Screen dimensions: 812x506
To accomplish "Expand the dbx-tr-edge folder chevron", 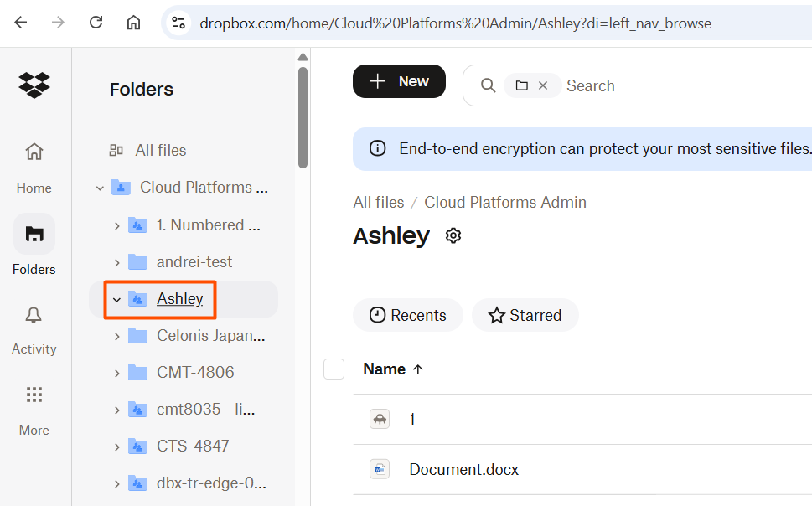I will (116, 484).
